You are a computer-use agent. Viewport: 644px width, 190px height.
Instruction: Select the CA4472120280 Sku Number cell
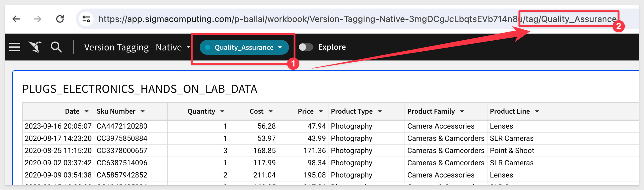click(x=122, y=126)
